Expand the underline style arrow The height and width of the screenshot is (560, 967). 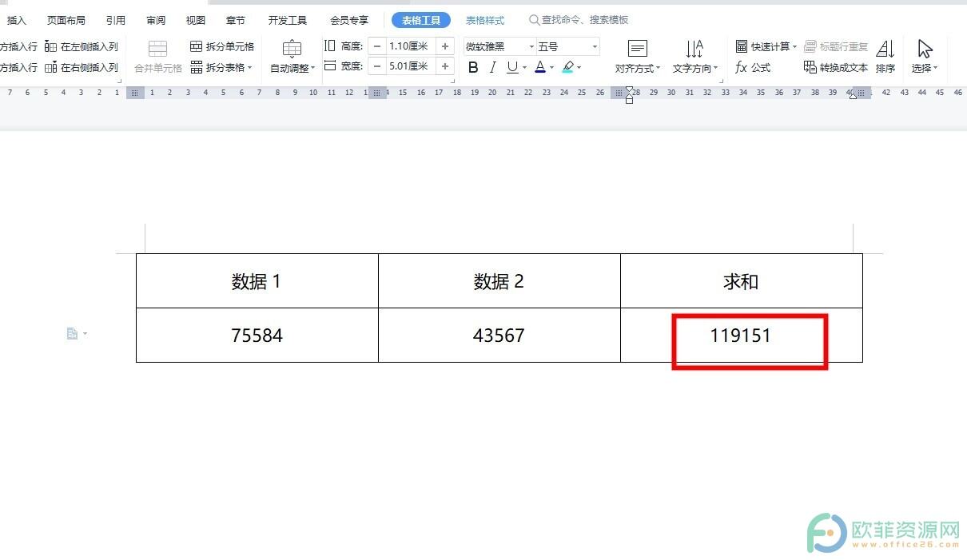(525, 68)
